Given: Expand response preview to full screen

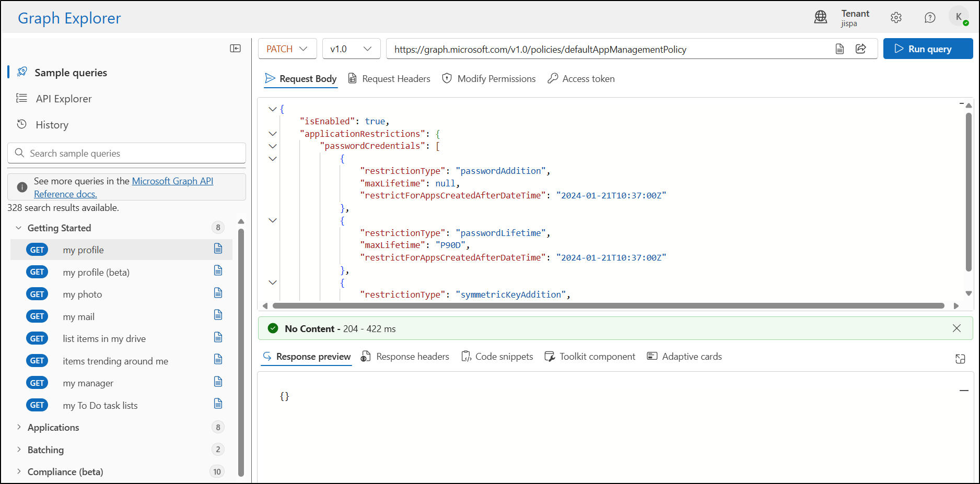Looking at the screenshot, I should coord(961,359).
